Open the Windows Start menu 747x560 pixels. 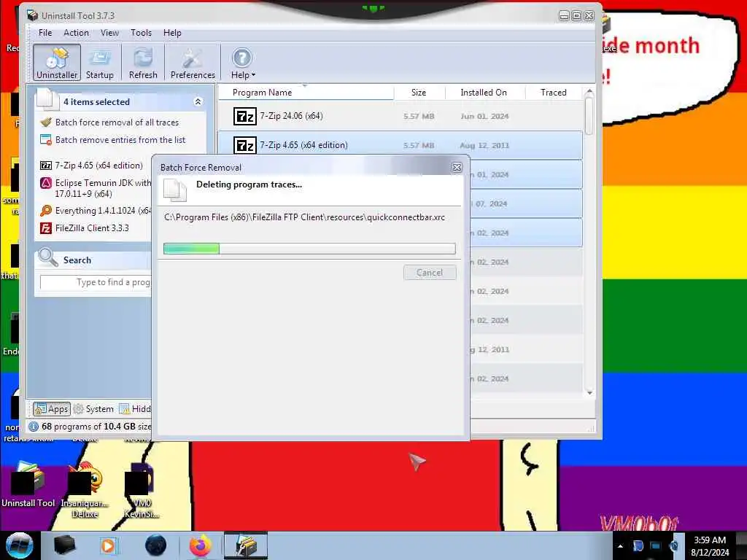(19, 545)
